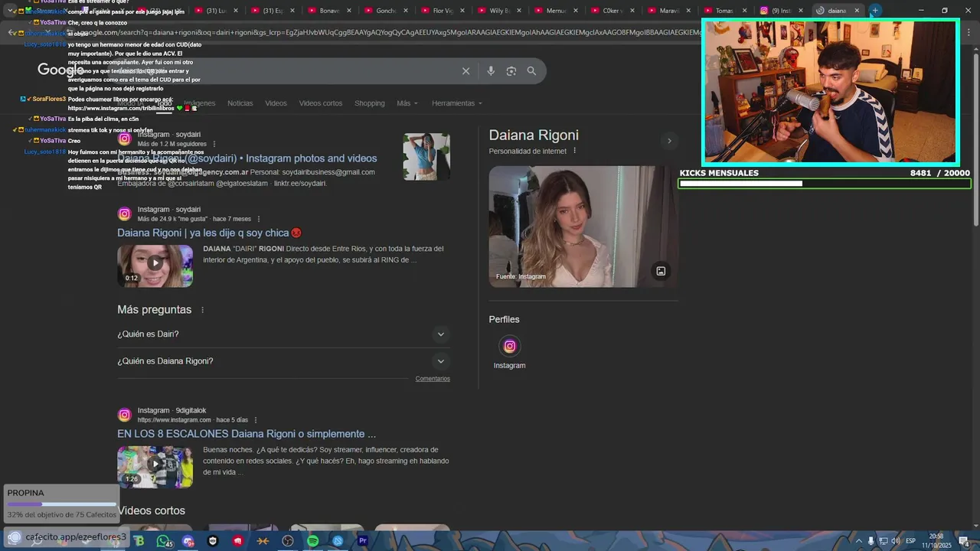980x551 pixels.
Task: Open WhatsApp in the taskbar
Action: [x=163, y=541]
